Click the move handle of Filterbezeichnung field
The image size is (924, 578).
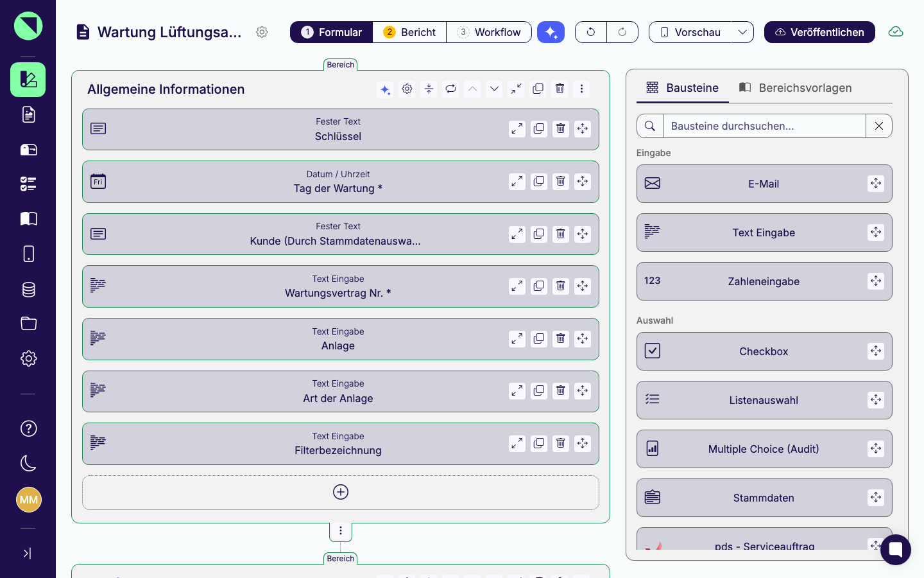[583, 443]
